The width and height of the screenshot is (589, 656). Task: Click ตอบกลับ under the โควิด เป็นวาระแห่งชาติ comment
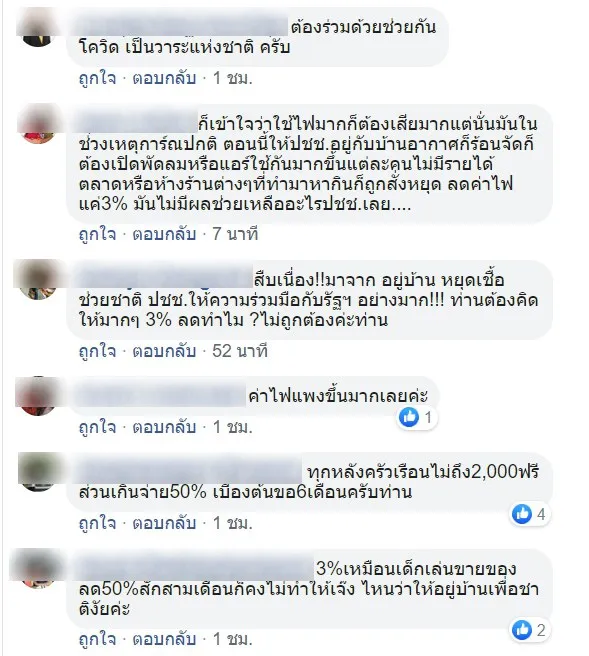[164, 78]
